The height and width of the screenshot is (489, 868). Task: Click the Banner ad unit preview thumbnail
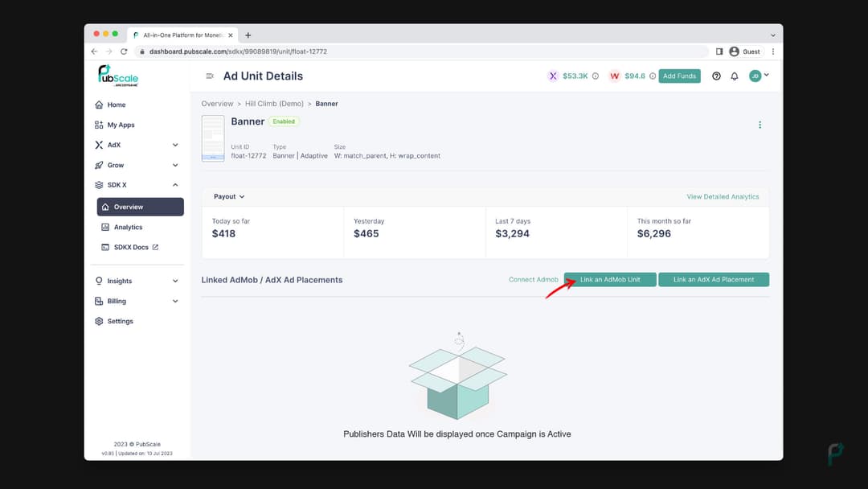pyautogui.click(x=213, y=138)
